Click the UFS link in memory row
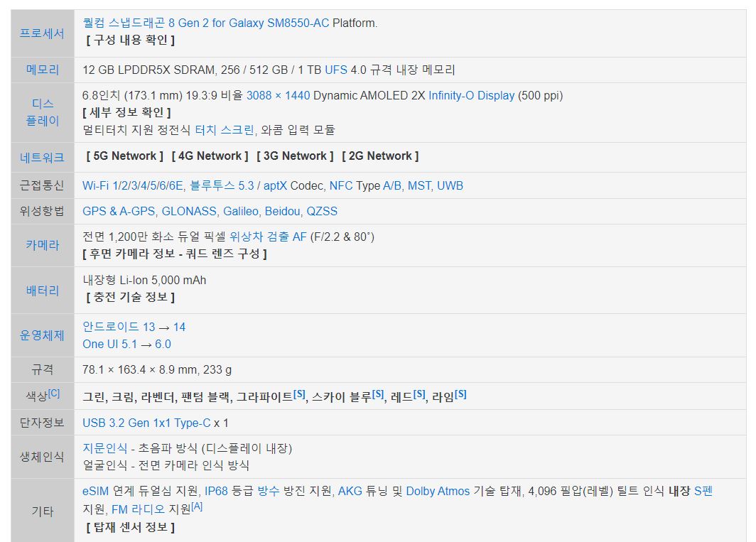Screen dimensions: 756x542 (x=336, y=70)
